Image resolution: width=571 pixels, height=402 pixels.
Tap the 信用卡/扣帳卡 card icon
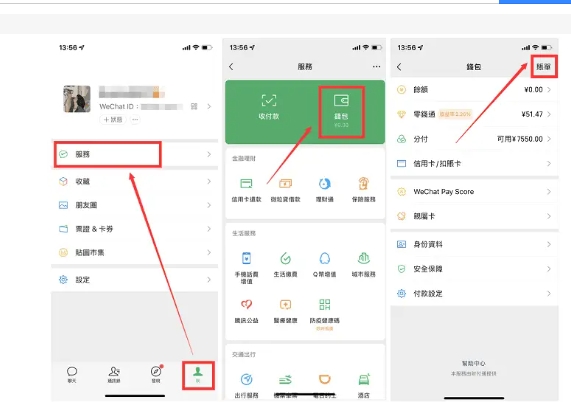pos(401,163)
